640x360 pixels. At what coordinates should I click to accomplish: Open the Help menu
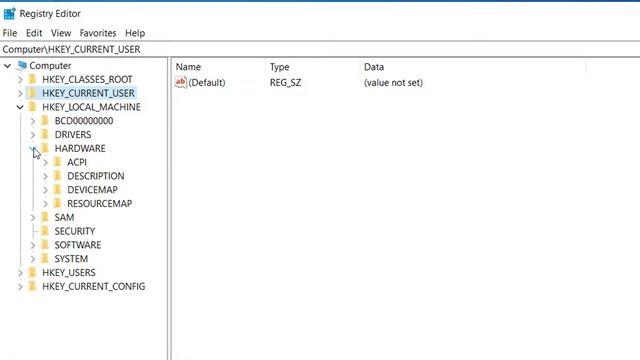(135, 33)
